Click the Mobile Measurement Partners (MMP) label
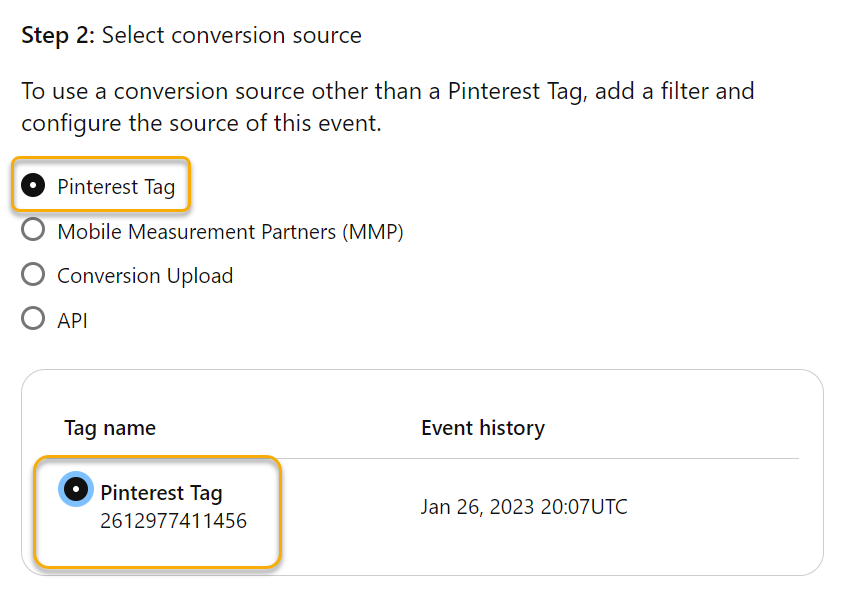 [x=230, y=231]
